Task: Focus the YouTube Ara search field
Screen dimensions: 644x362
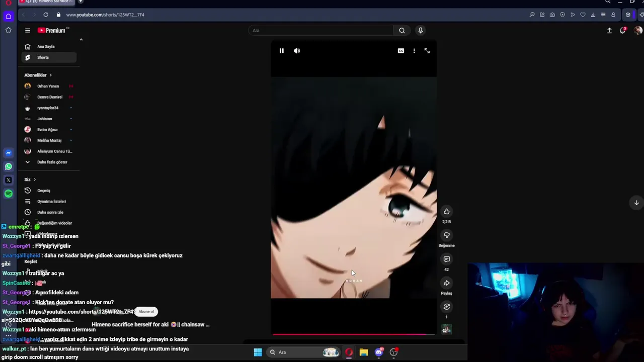Action: tap(321, 30)
